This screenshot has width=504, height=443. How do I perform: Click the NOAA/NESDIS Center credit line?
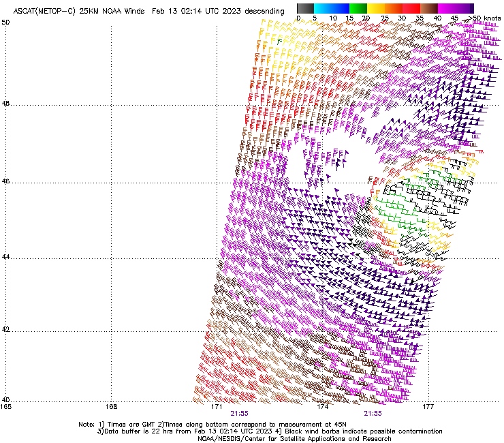click(x=294, y=439)
